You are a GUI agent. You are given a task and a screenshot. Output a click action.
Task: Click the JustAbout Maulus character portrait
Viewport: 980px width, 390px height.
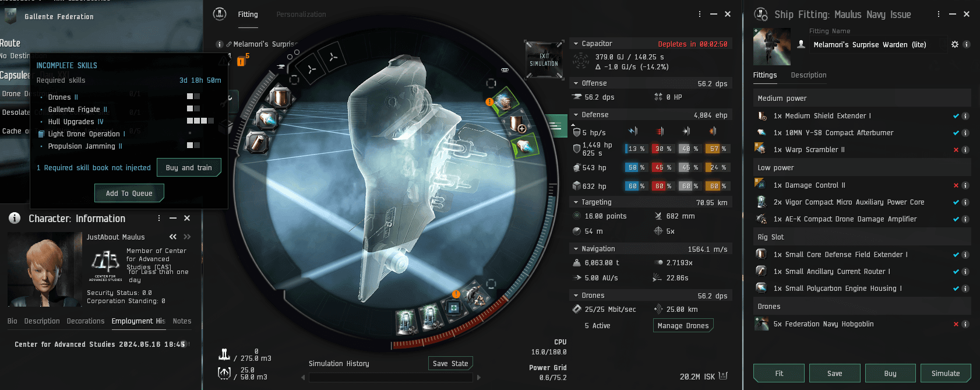[45, 269]
